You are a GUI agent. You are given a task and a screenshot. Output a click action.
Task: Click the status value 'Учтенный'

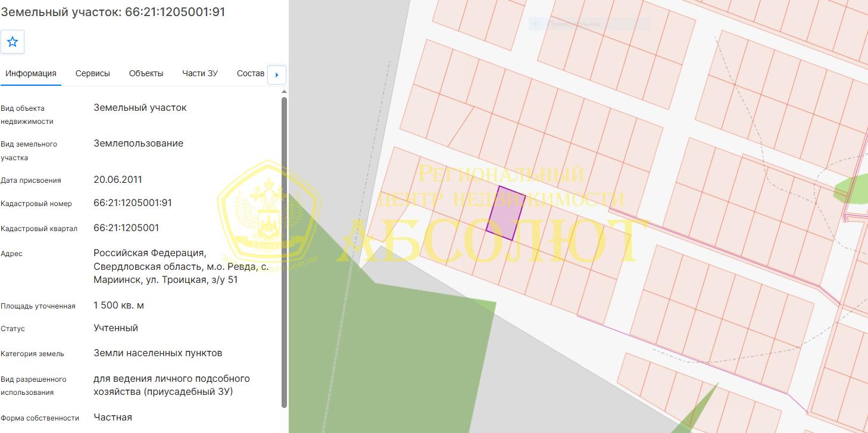pyautogui.click(x=115, y=328)
